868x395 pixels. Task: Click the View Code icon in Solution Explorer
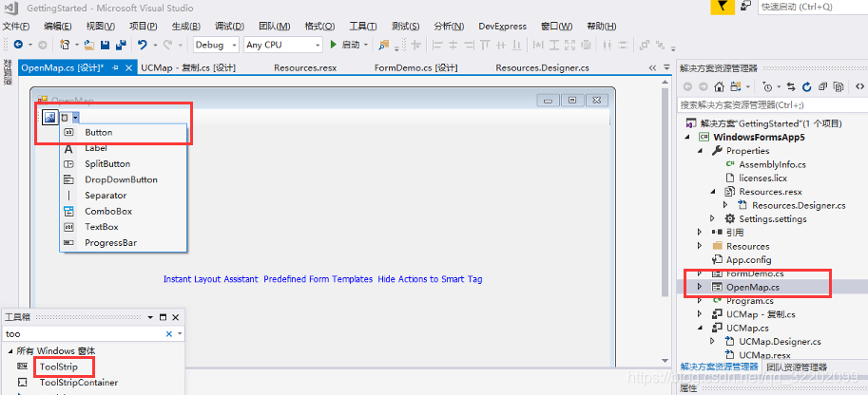click(x=859, y=86)
